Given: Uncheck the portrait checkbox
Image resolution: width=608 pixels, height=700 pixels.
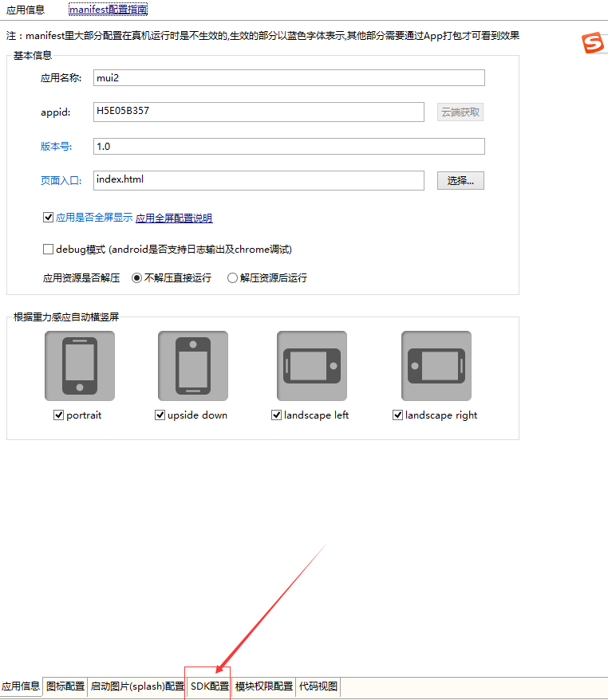Looking at the screenshot, I should [x=58, y=415].
